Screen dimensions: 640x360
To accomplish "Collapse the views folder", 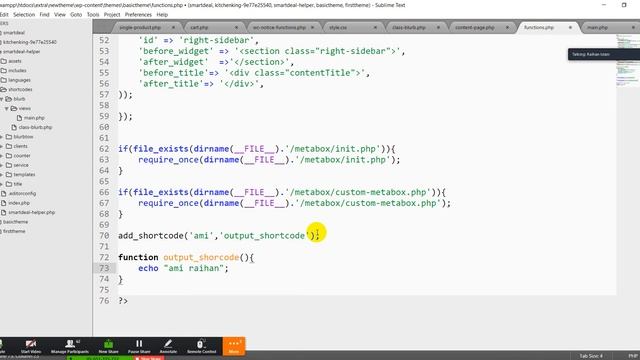I will 7,108.
